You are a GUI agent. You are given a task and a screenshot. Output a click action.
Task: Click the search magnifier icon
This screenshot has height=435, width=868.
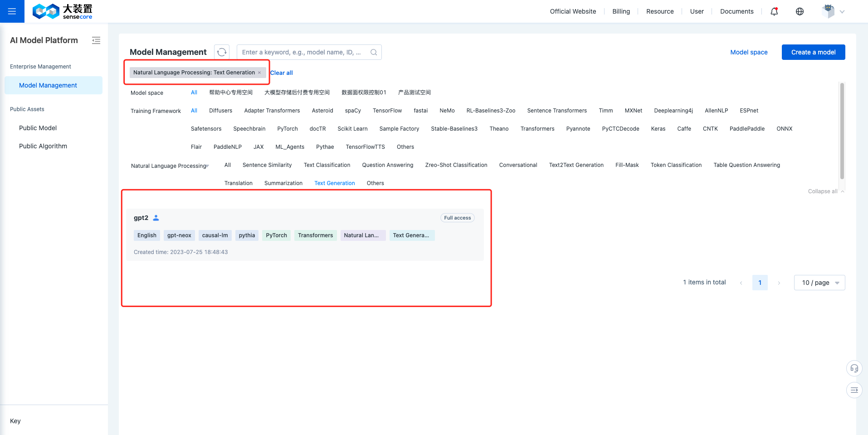[374, 52]
